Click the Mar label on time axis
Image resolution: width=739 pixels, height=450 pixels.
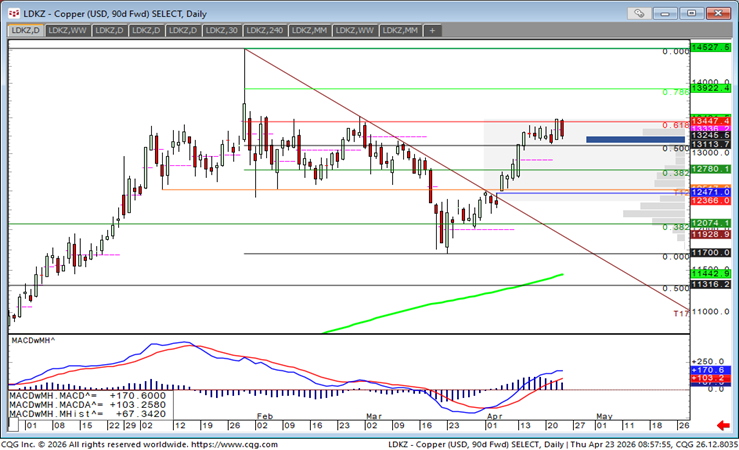coord(373,415)
